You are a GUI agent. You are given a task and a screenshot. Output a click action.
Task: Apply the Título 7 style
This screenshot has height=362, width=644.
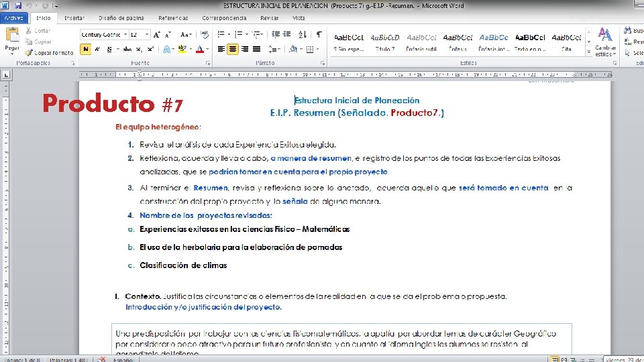tap(385, 42)
